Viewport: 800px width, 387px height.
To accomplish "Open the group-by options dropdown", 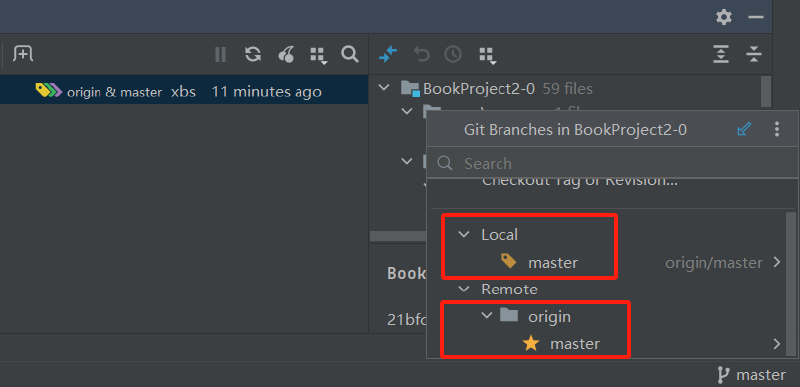I will tap(487, 55).
